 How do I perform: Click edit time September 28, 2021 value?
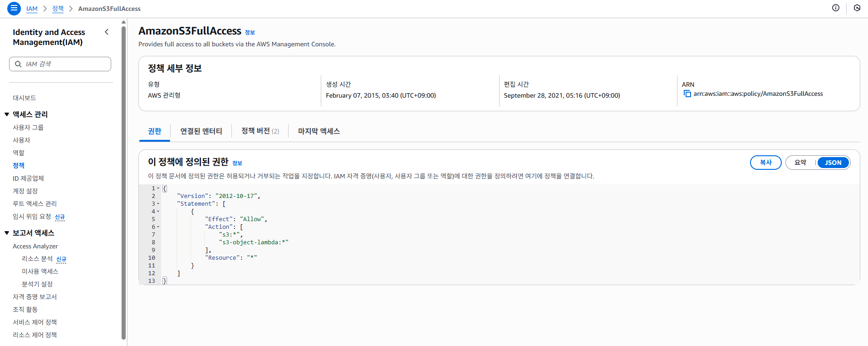[x=562, y=95]
